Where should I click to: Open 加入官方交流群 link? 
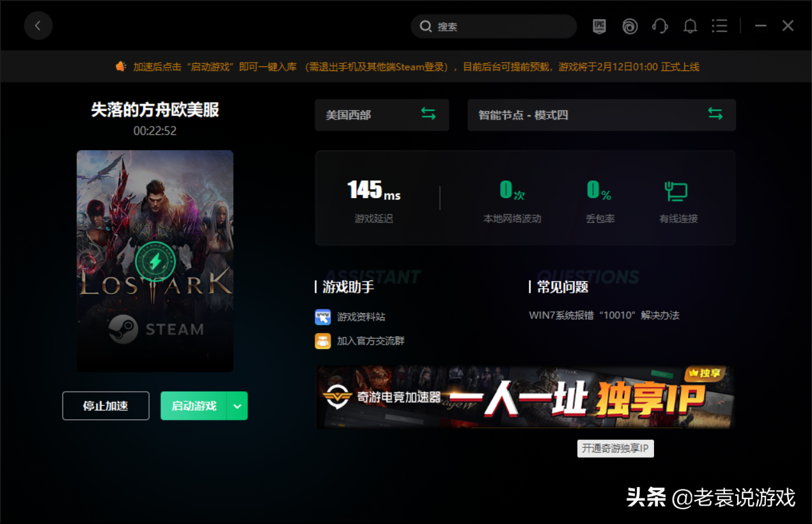pyautogui.click(x=370, y=341)
